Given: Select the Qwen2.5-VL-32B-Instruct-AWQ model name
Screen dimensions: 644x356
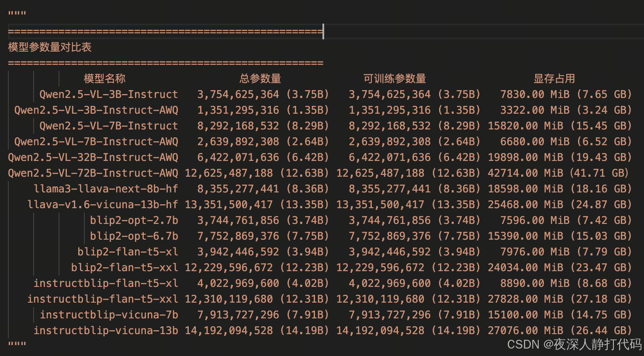Looking at the screenshot, I should pyautogui.click(x=93, y=157).
